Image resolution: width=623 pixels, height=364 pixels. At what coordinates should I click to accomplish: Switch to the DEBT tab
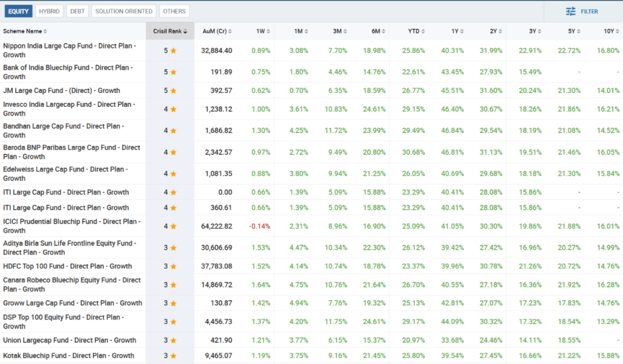77,11
